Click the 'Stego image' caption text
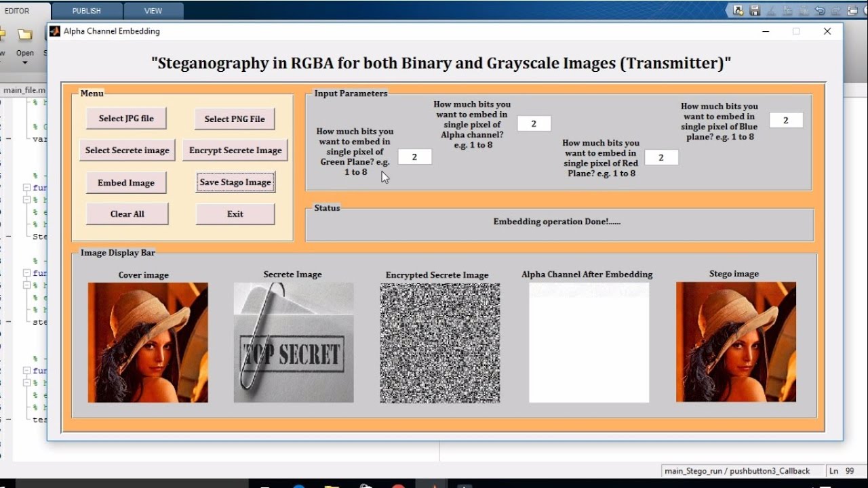This screenshot has width=868, height=488. click(734, 274)
